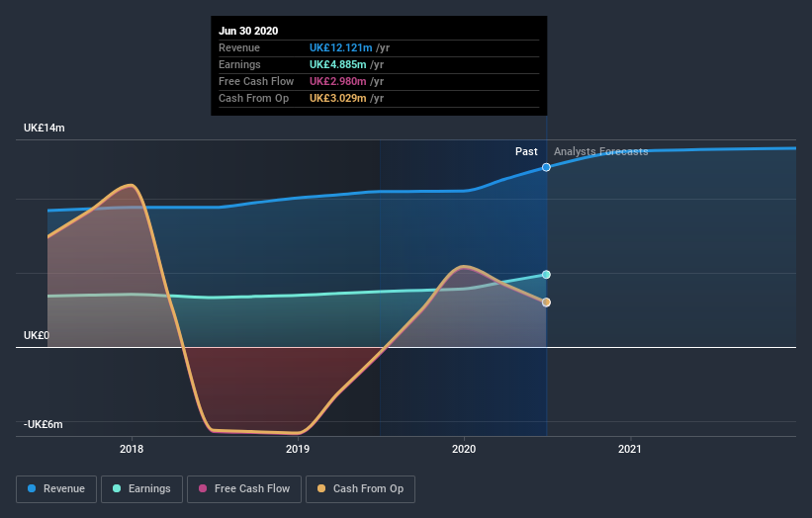
Task: Click the Earnings row label in tooltip
Action: coord(239,64)
